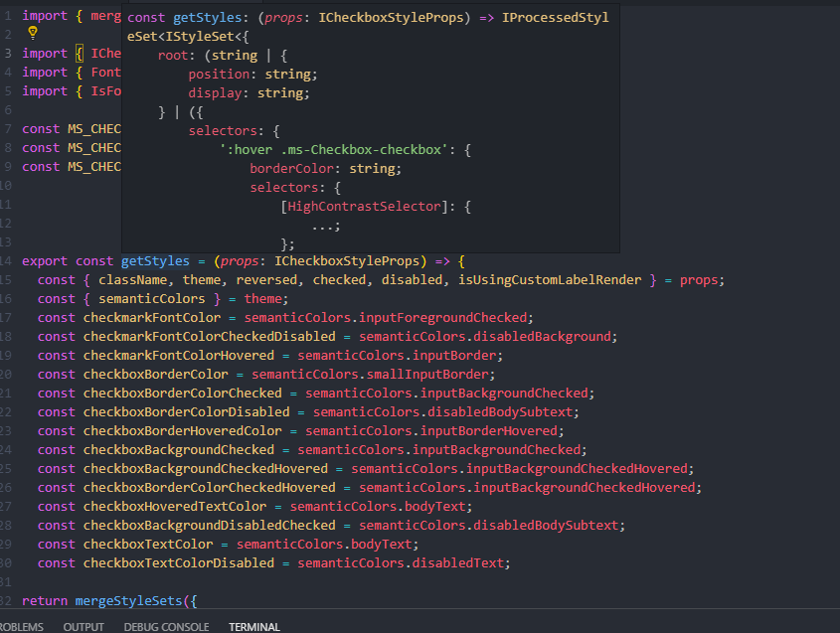Click semanticColors in the line 16 destructuring
The image size is (840, 633).
(x=152, y=299)
